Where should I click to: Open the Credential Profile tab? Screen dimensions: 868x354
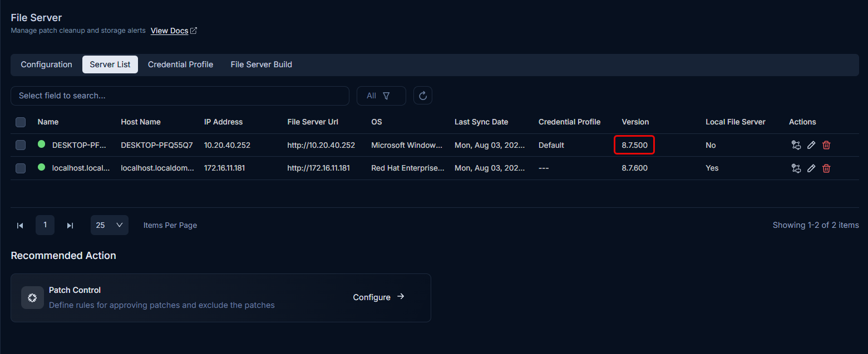(180, 64)
